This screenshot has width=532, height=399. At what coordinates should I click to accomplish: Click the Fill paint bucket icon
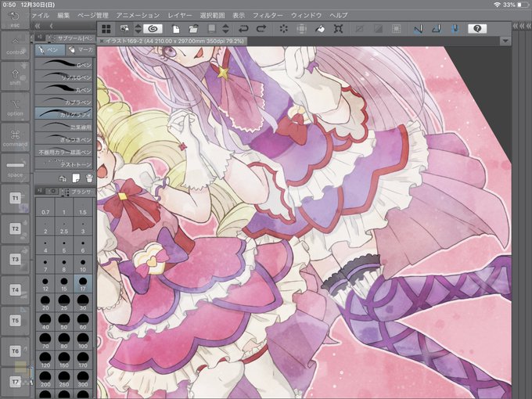click(x=320, y=29)
